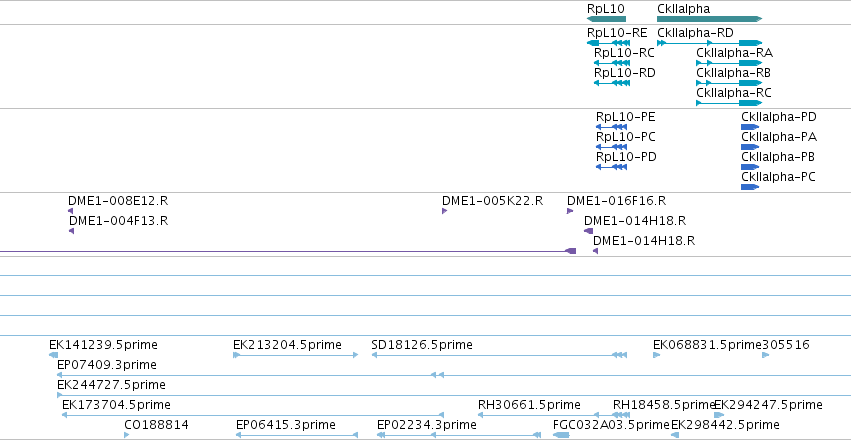Click the CkIIalpha gene label text
The height and width of the screenshot is (440, 851).
click(x=683, y=9)
